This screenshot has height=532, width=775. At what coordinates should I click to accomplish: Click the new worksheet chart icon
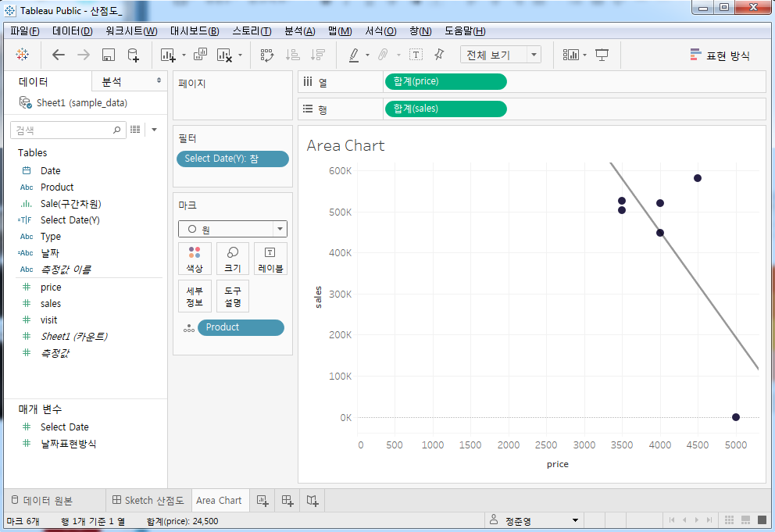click(168, 55)
